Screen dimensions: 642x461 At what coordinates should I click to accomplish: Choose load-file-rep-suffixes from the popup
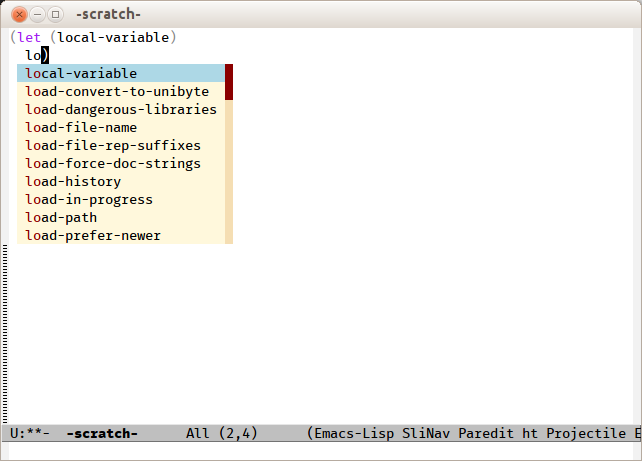pos(113,145)
